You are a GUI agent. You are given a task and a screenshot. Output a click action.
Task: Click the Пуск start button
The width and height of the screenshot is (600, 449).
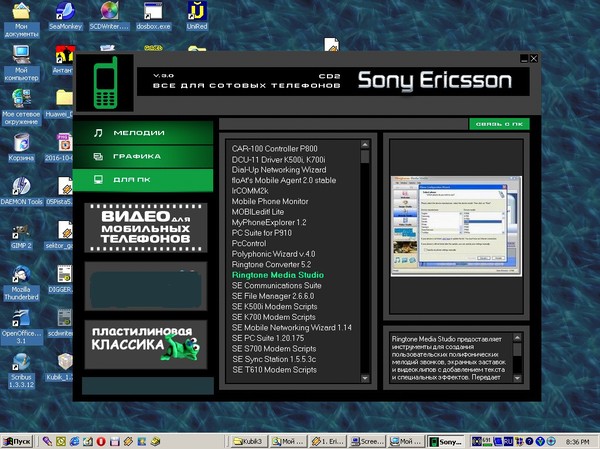pos(17,441)
